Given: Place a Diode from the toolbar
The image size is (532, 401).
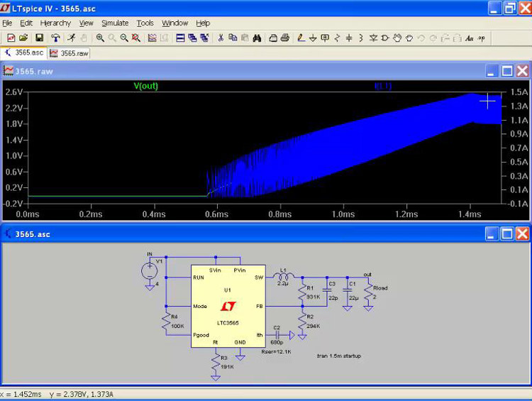Looking at the screenshot, I should pos(373,38).
